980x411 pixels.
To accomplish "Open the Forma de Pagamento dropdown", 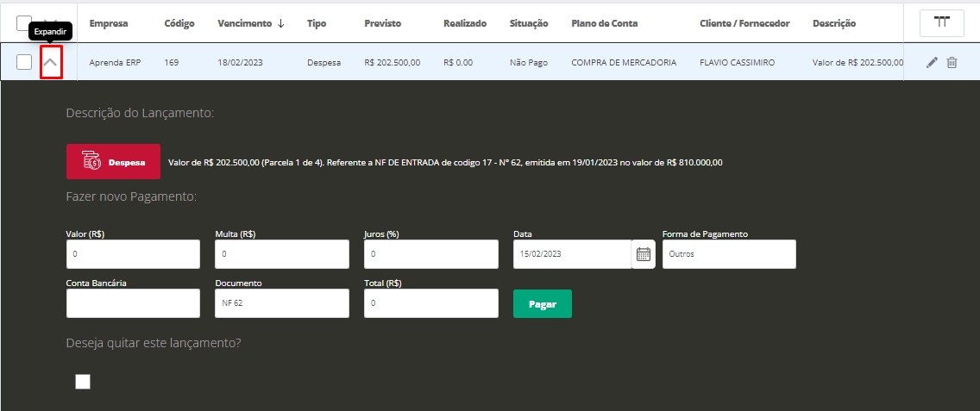I will point(729,254).
